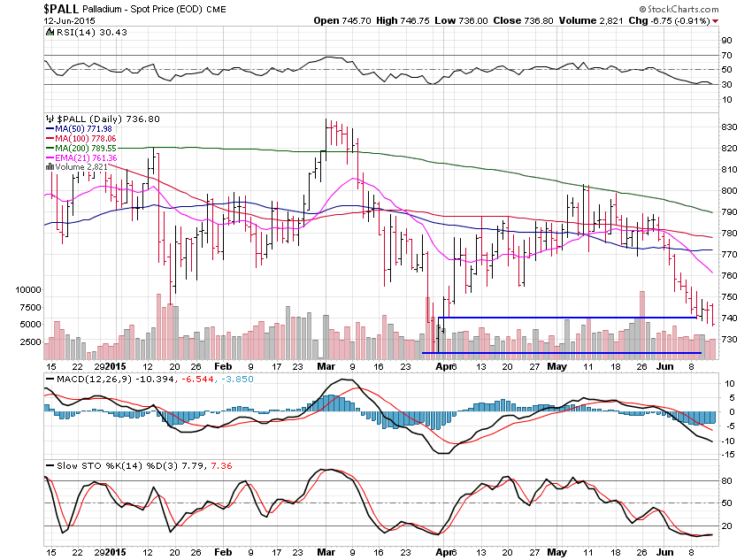The image size is (752, 560).
Task: Click the Mar label on upper date axis
Action: pyautogui.click(x=326, y=366)
